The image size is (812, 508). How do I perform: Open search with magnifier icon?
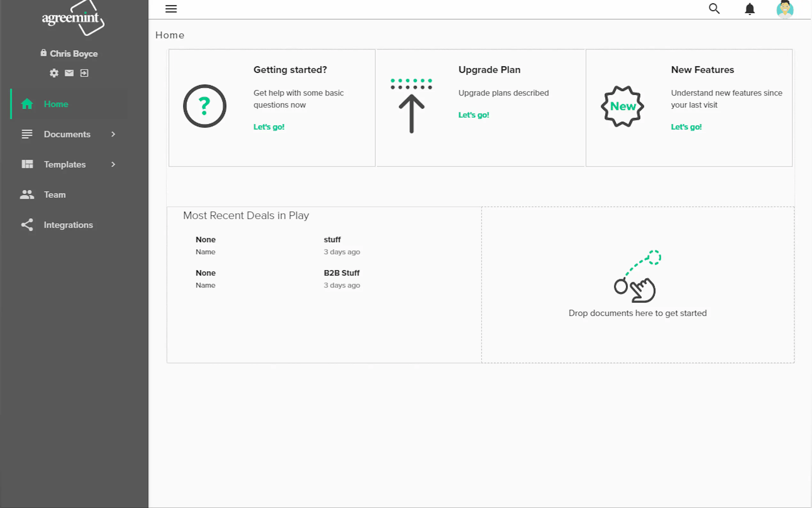pos(714,9)
